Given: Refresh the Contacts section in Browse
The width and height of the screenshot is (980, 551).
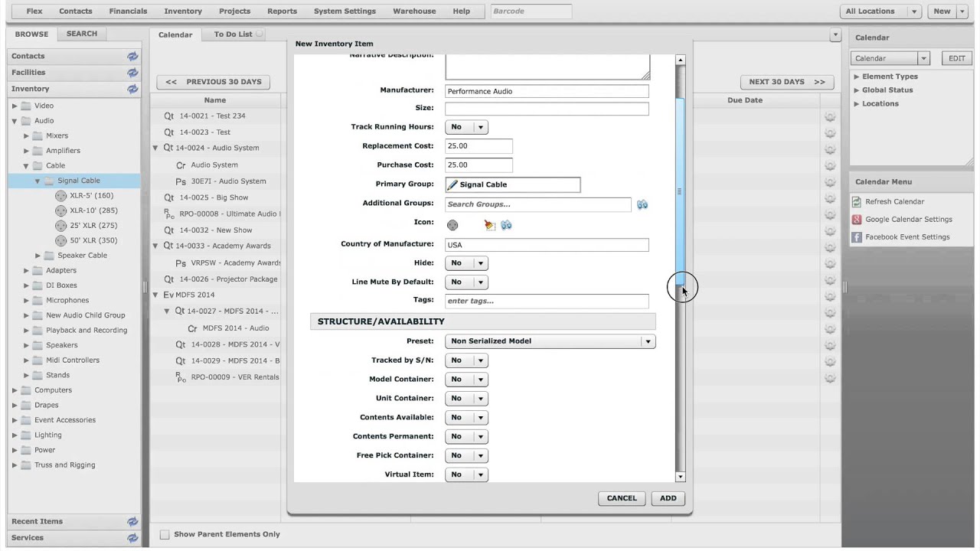Looking at the screenshot, I should pos(132,56).
